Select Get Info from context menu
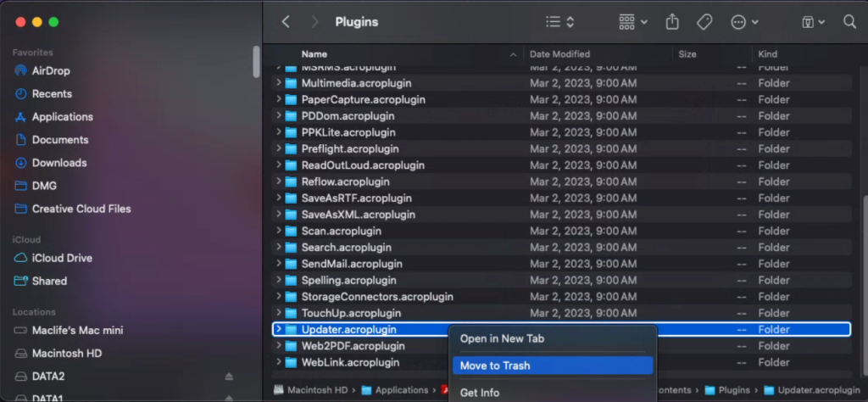This screenshot has width=868, height=402. click(480, 393)
